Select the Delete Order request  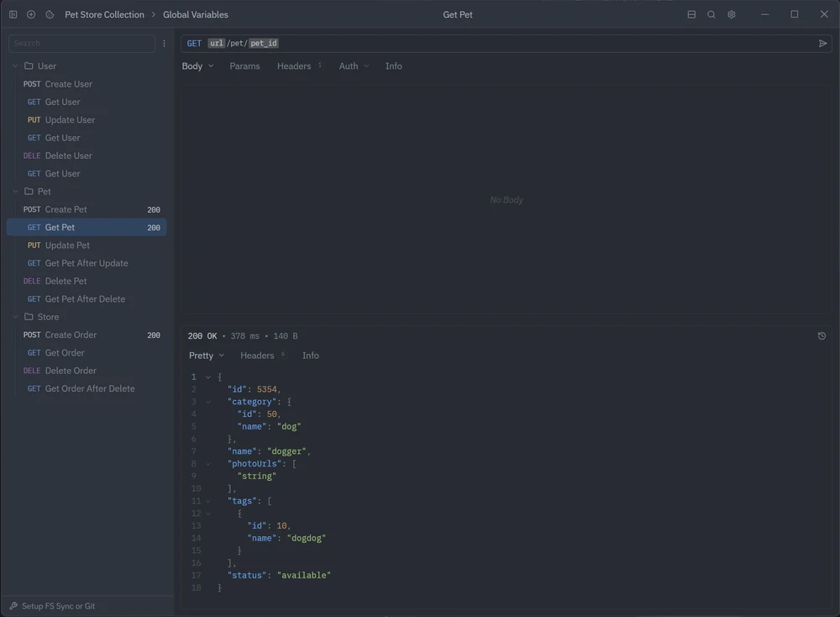87,371
